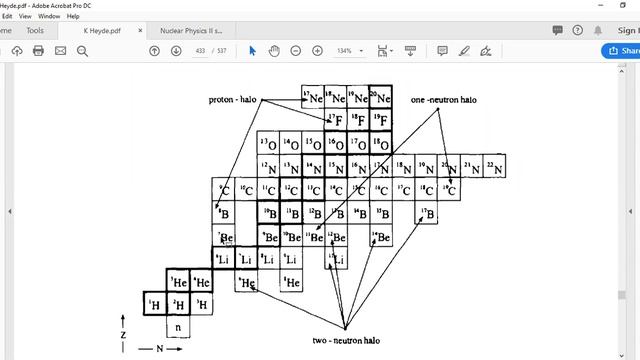Click the 14Be nuclide cell

[381, 236]
